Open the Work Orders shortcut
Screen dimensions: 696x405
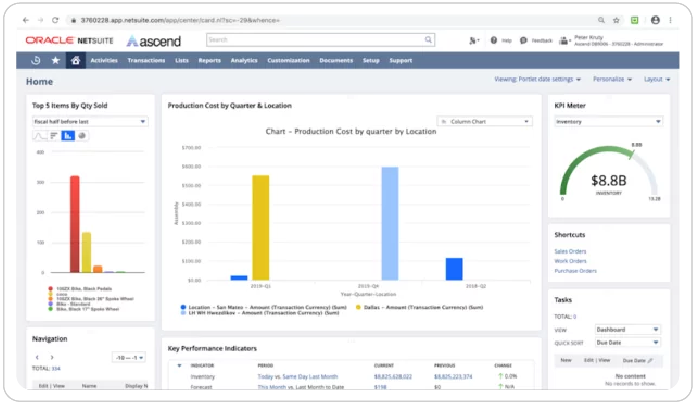pyautogui.click(x=570, y=261)
